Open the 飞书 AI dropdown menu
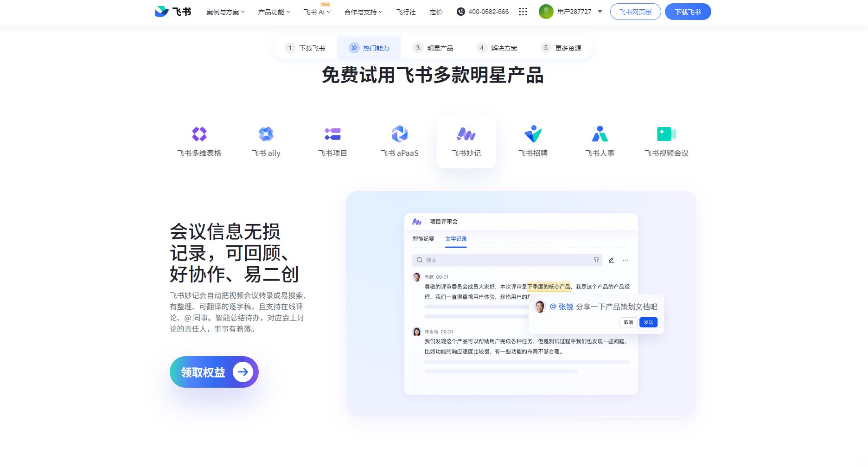Screen dimensions: 868x467 point(317,12)
